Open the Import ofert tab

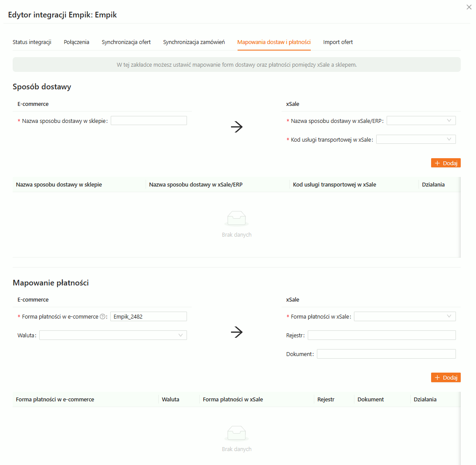(x=338, y=42)
